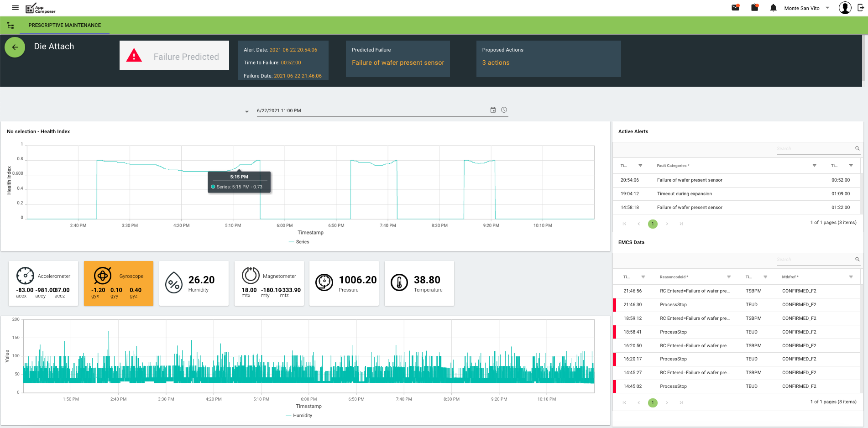
Task: Open the clock time picker icon
Action: pyautogui.click(x=504, y=110)
